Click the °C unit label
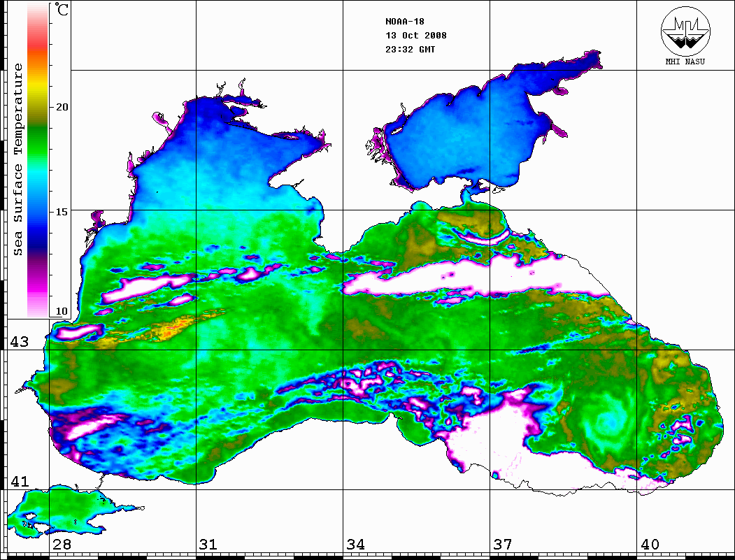The height and width of the screenshot is (560, 735). 62,9
